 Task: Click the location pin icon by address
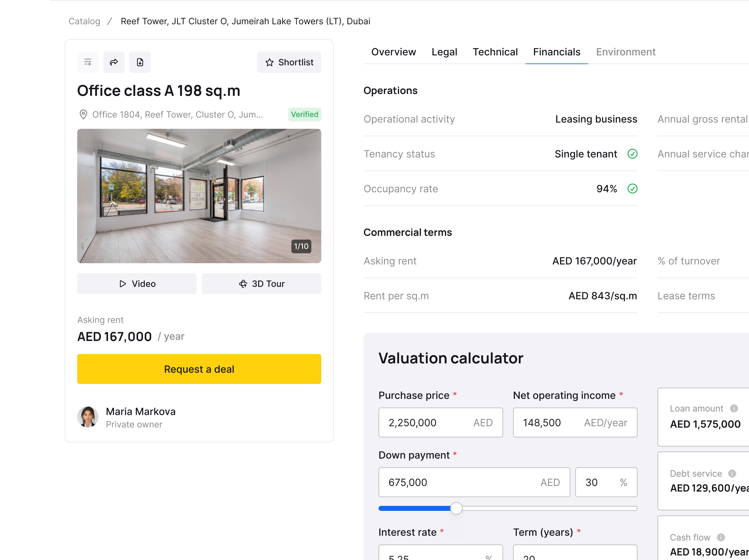point(83,114)
